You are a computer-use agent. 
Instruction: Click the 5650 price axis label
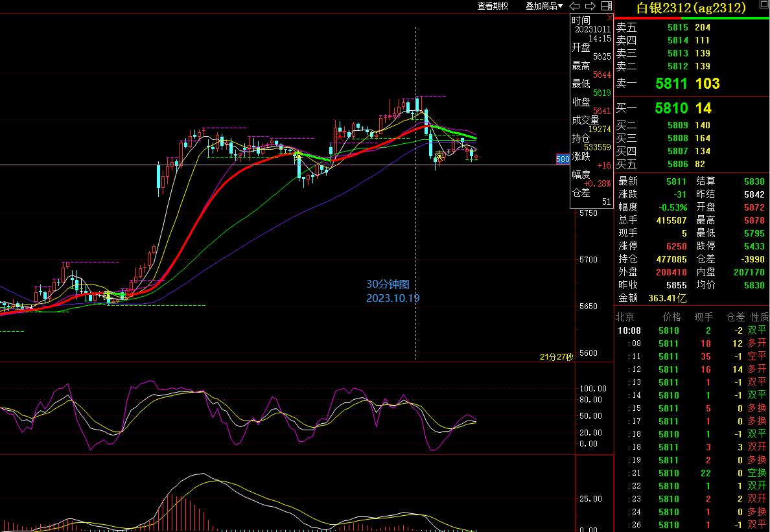[589, 306]
